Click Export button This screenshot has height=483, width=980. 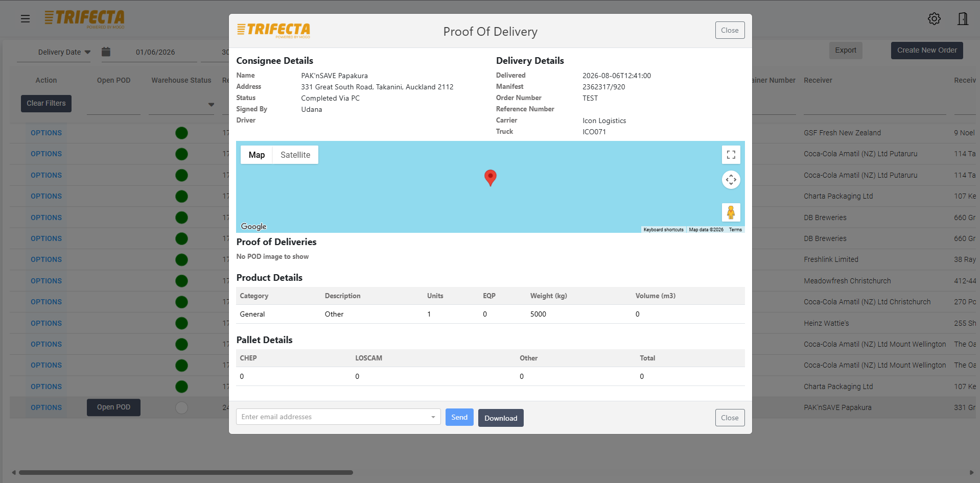846,50
